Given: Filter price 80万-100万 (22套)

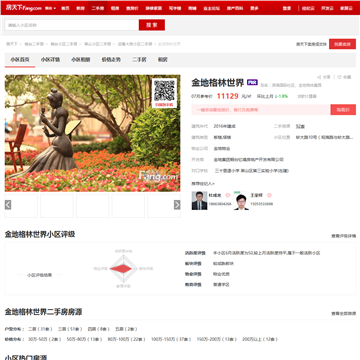Looking at the screenshot, I should tap(126, 339).
